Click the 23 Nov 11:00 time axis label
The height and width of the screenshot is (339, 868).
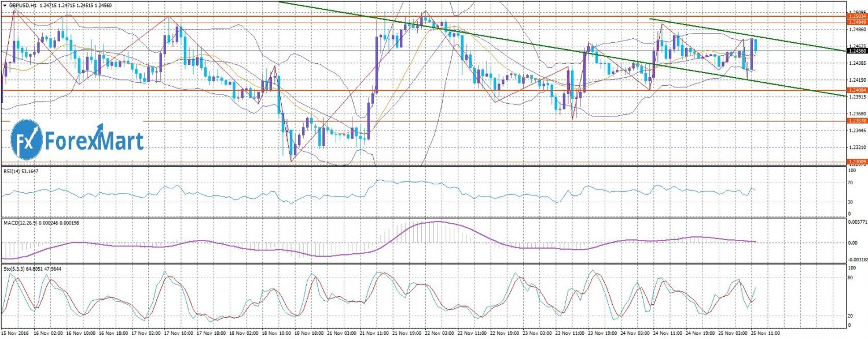coord(571,334)
